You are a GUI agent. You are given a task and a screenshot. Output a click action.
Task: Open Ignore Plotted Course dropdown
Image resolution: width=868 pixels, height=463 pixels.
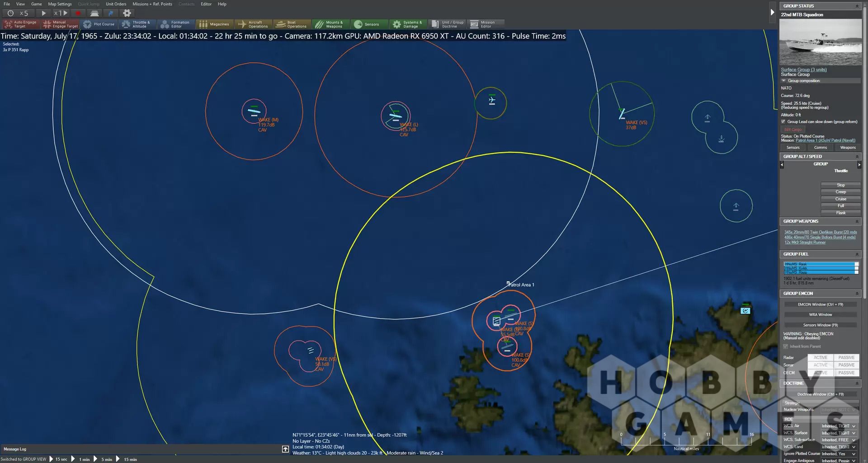[839, 454]
